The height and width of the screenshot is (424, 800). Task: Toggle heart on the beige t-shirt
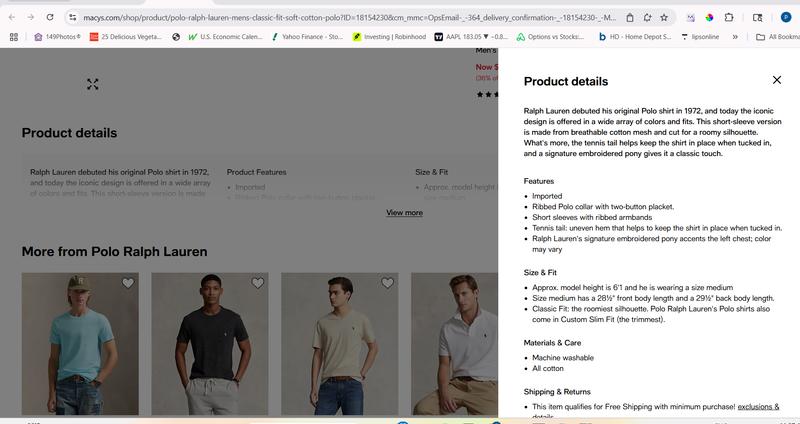[x=387, y=284]
